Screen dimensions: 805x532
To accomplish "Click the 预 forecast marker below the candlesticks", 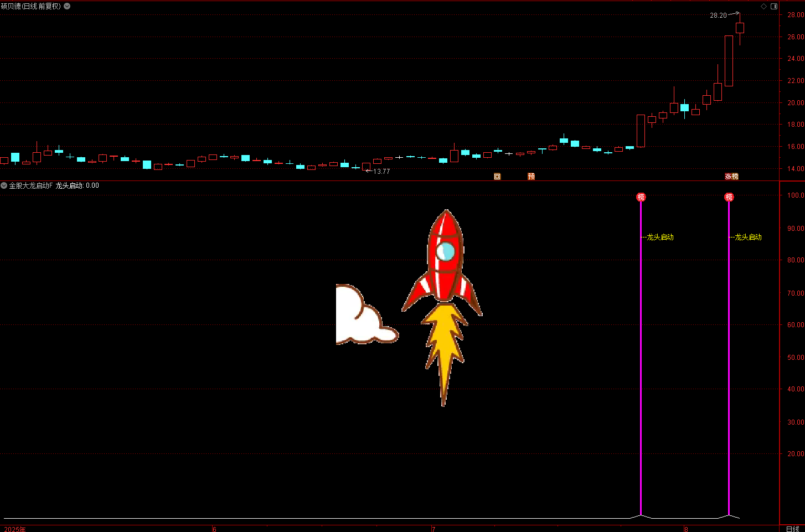I will [531, 177].
